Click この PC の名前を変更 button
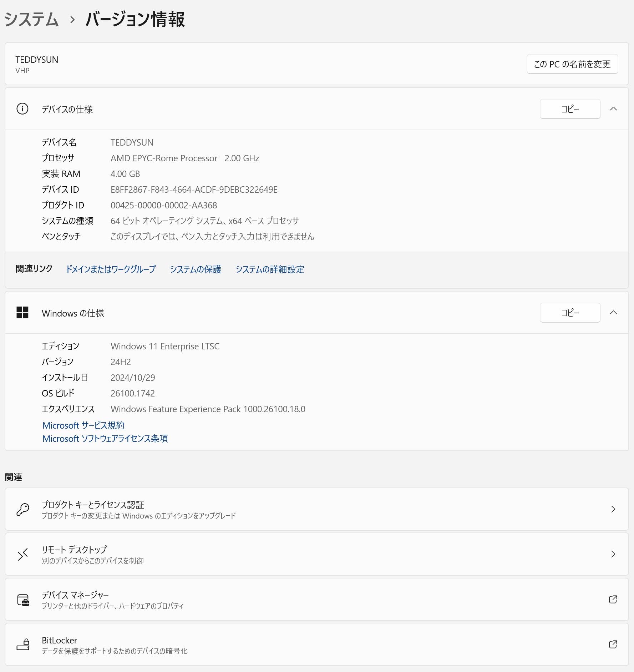This screenshot has width=634, height=672. pyautogui.click(x=572, y=64)
